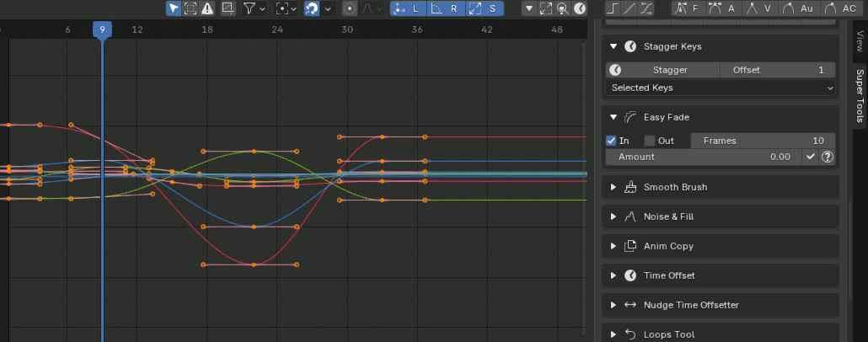This screenshot has width=868, height=342.
Task: Expand the Time Offset panel
Action: tap(613, 275)
